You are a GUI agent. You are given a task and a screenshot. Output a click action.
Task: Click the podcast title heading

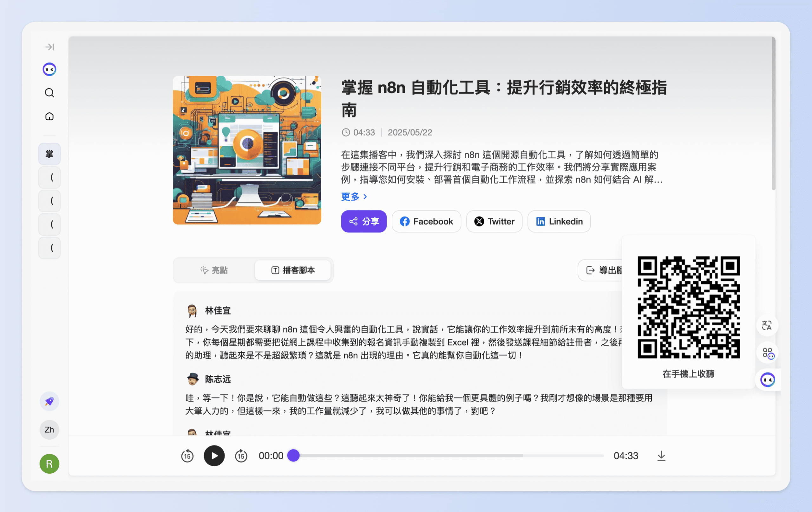[x=504, y=98]
